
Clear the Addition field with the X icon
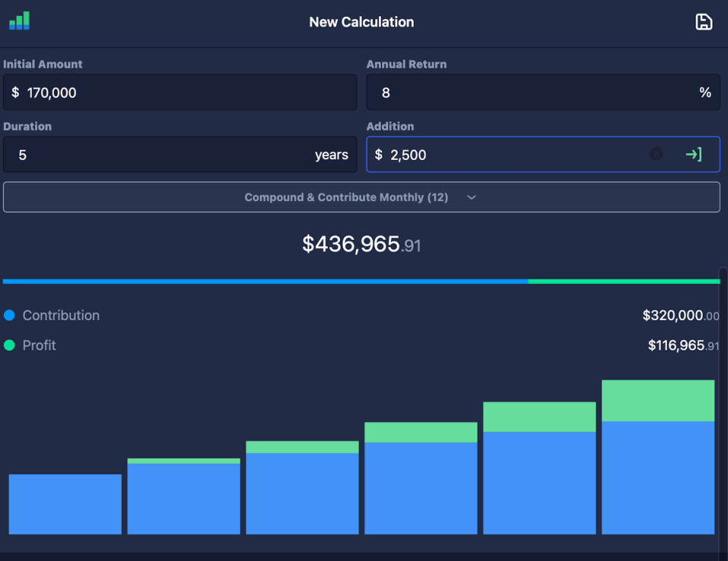tap(656, 155)
